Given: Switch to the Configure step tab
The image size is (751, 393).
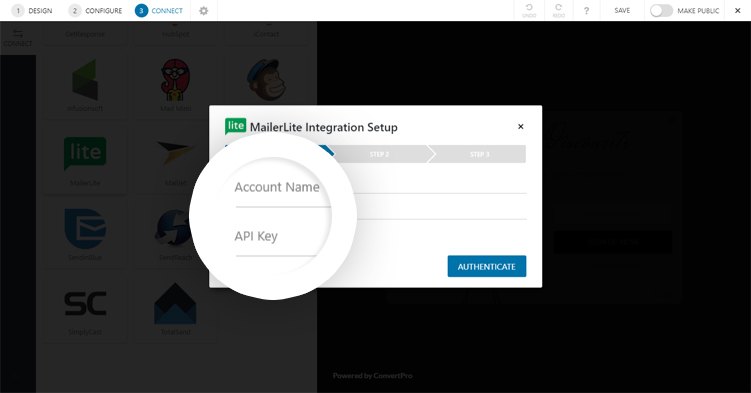Looking at the screenshot, I should (x=95, y=11).
